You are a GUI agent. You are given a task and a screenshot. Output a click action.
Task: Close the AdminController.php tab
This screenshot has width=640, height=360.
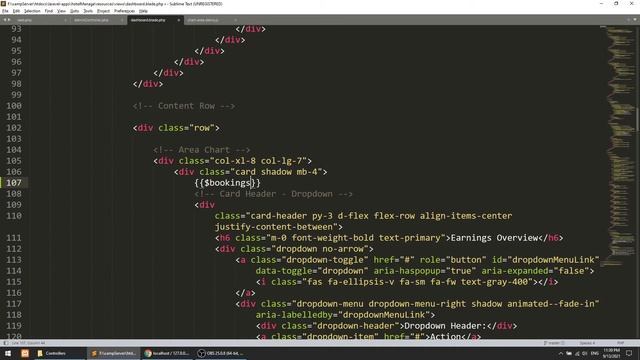click(122, 20)
